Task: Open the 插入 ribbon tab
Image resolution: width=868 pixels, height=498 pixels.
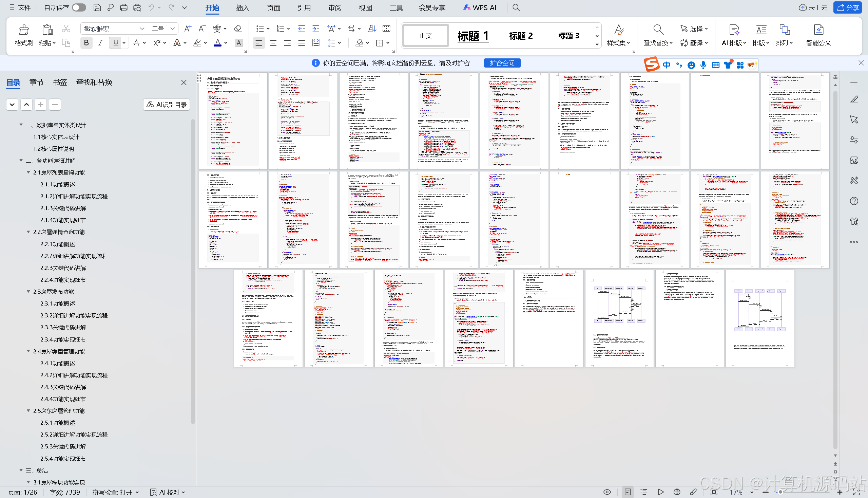Action: tap(242, 7)
